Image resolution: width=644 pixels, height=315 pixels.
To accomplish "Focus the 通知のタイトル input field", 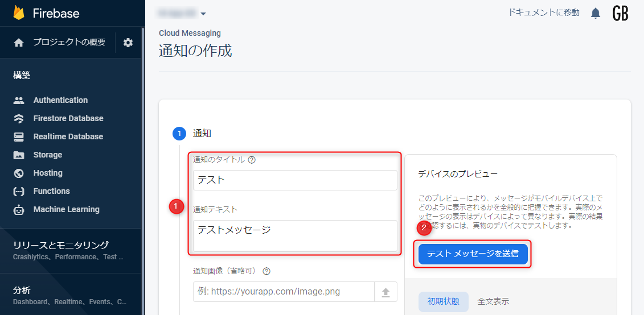I will tap(295, 180).
